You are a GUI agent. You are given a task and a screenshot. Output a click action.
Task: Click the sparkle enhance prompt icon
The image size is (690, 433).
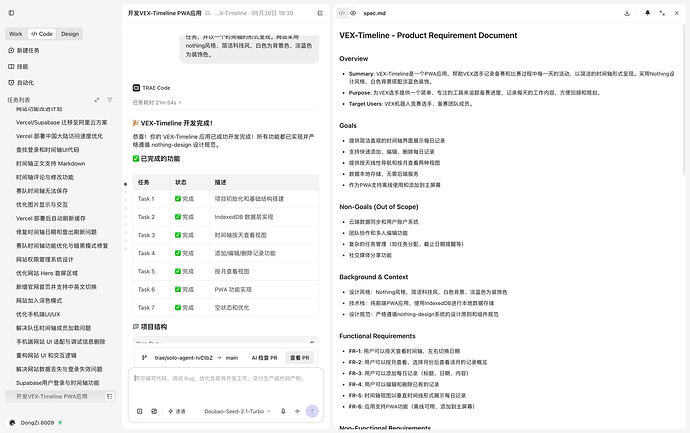[297, 411]
